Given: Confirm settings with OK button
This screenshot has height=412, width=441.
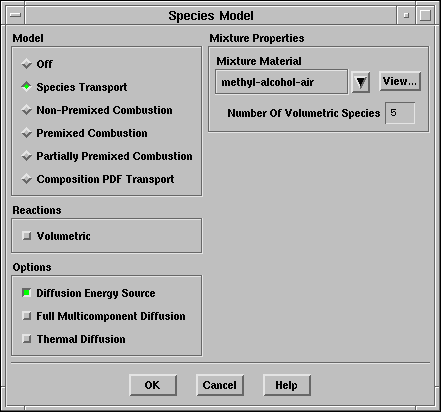Looking at the screenshot, I should click(x=153, y=385).
